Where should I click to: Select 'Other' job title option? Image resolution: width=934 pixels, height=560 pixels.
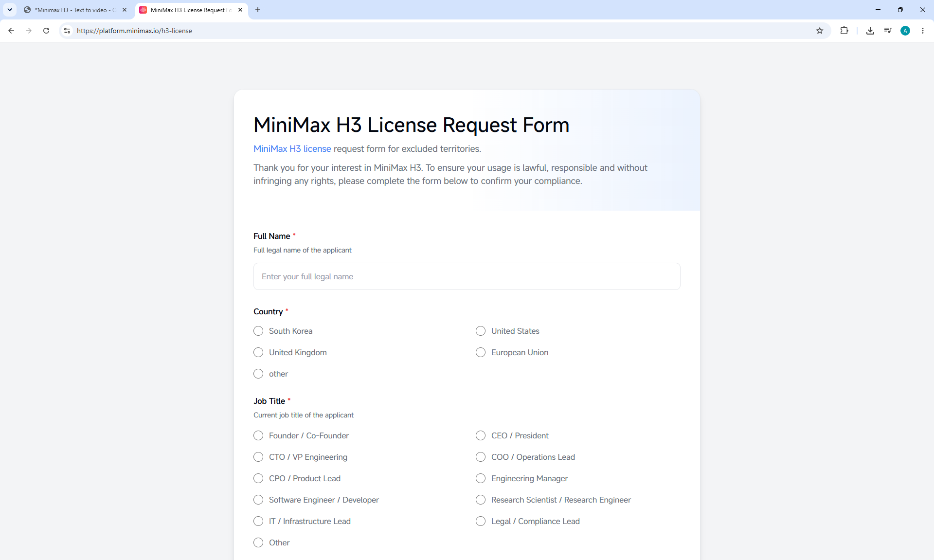(258, 542)
